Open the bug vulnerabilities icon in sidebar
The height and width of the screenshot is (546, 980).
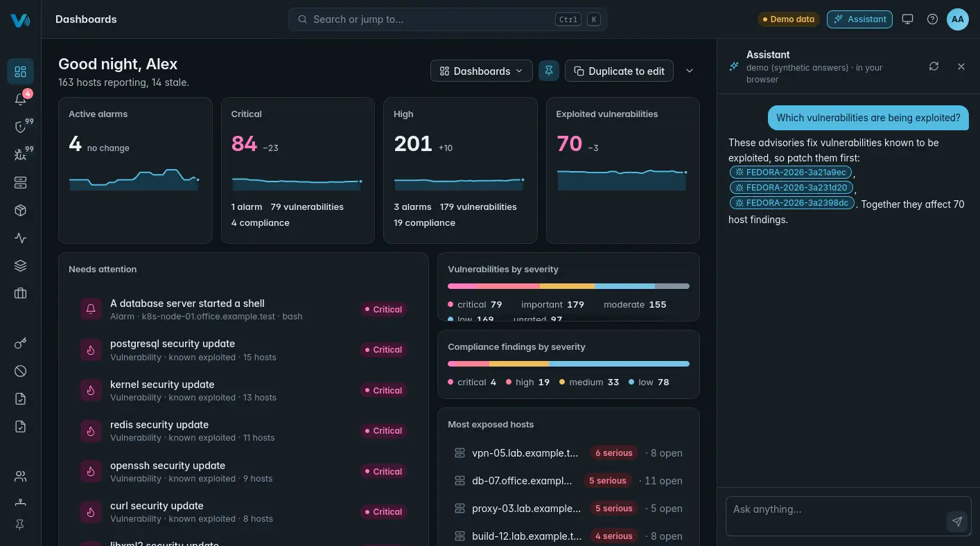tap(20, 155)
